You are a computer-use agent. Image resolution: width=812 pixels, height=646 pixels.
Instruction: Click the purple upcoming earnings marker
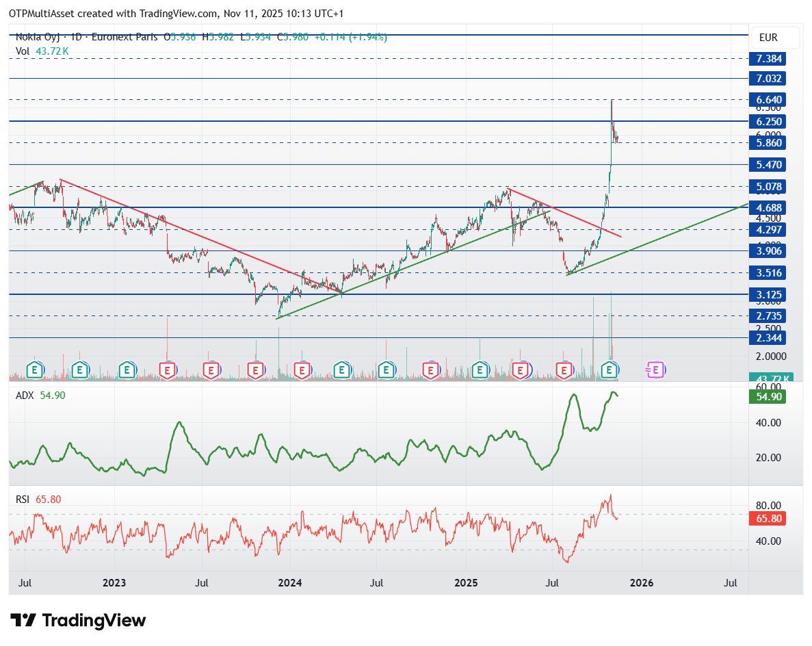655,370
